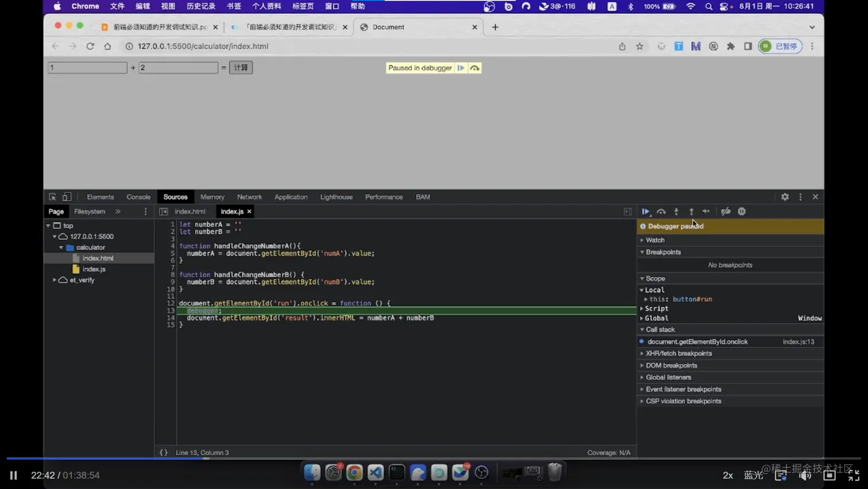Viewport: 868px width, 489px height.
Task: Share this page from the address bar
Action: point(622,46)
